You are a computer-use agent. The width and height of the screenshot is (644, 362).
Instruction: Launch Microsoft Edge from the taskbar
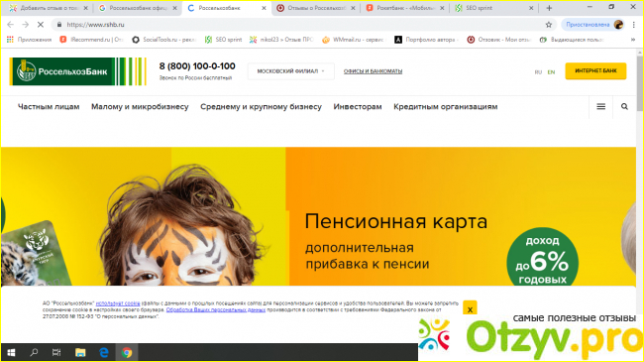tap(103, 352)
